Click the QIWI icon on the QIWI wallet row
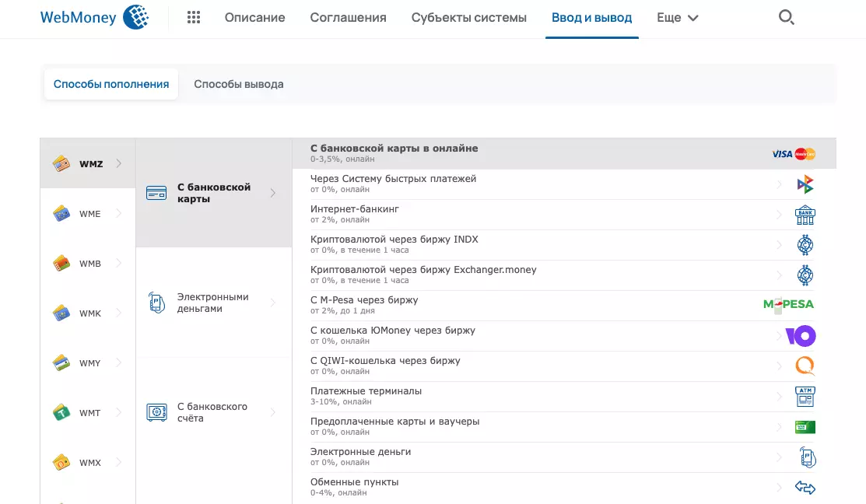Viewport: 866px width, 504px height. pos(805,366)
